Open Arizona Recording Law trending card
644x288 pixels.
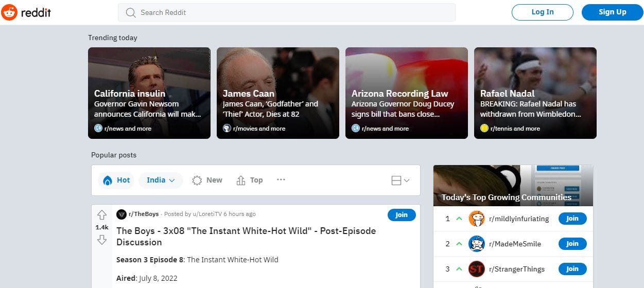coord(407,93)
